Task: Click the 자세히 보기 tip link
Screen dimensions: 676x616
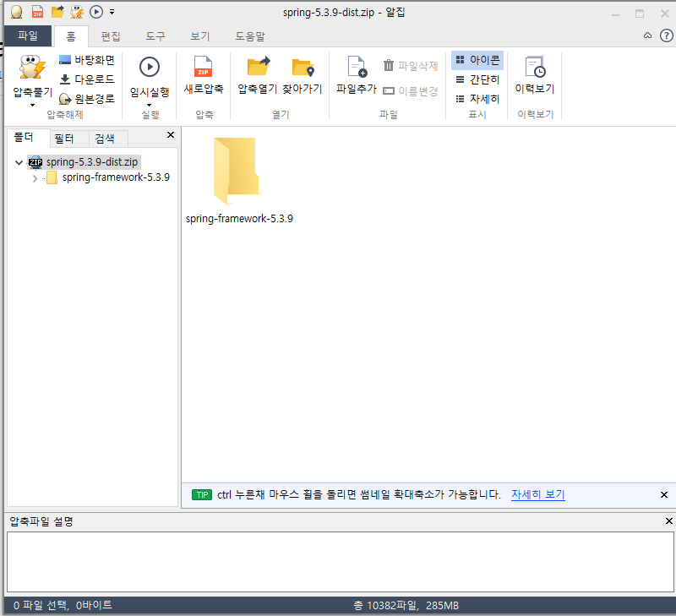Action: 538,494
